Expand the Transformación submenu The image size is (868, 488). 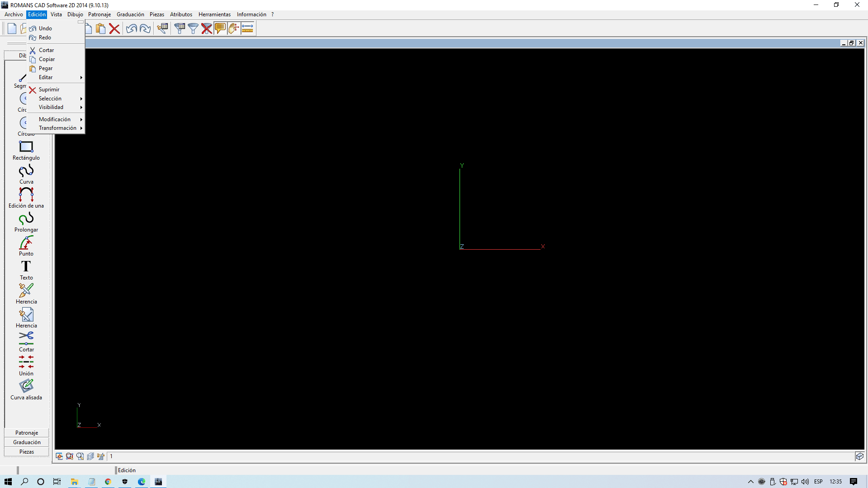tap(57, 128)
